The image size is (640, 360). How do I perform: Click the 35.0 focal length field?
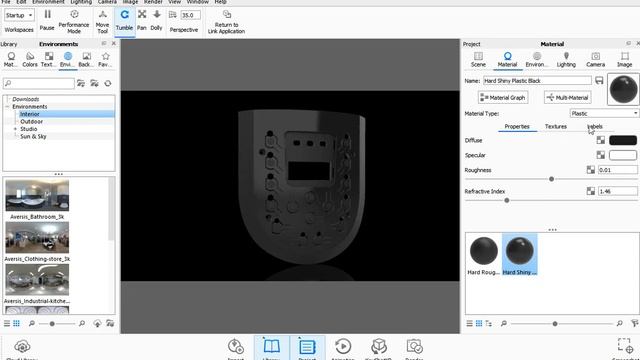(x=191, y=15)
